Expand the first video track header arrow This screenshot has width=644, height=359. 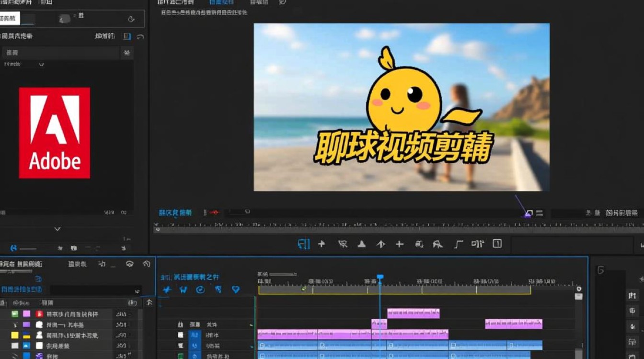pyautogui.click(x=251, y=325)
